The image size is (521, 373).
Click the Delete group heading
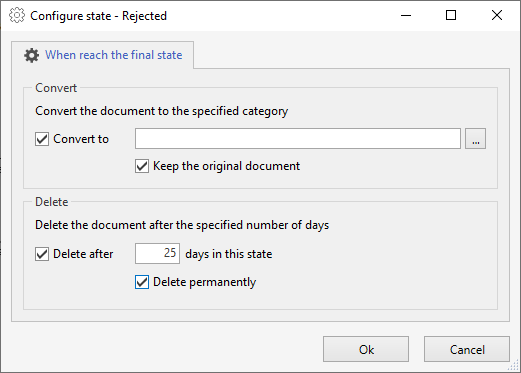click(x=52, y=202)
